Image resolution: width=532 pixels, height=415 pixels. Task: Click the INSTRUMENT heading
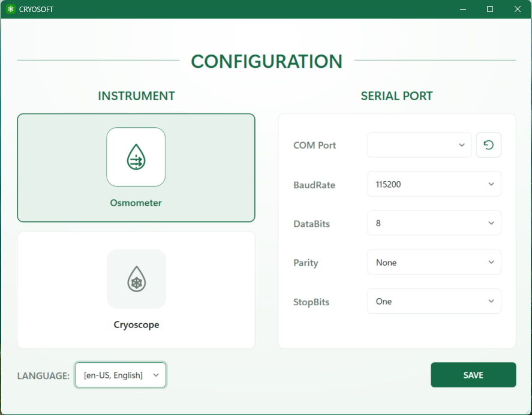pyautogui.click(x=136, y=96)
